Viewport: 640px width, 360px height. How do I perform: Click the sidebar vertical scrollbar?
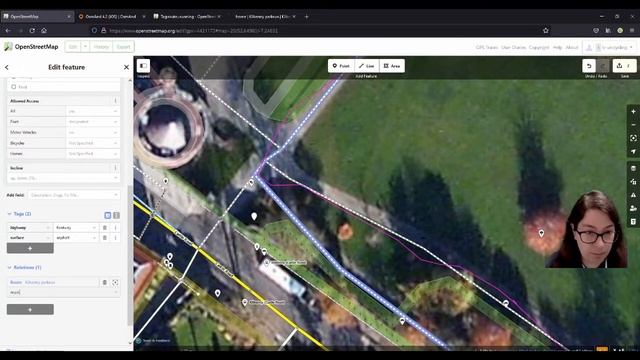[x=130, y=255]
